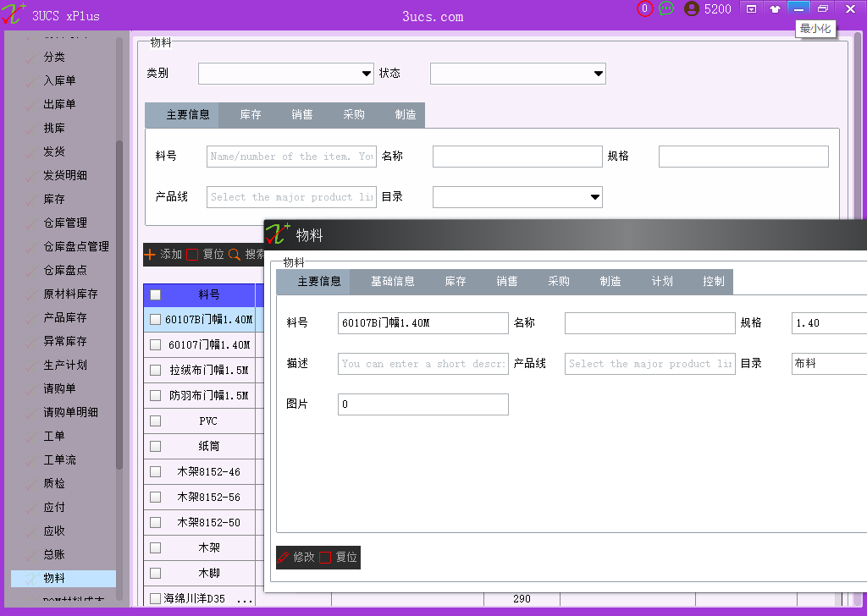Tick the checkbox beside the PVC row

coord(155,421)
